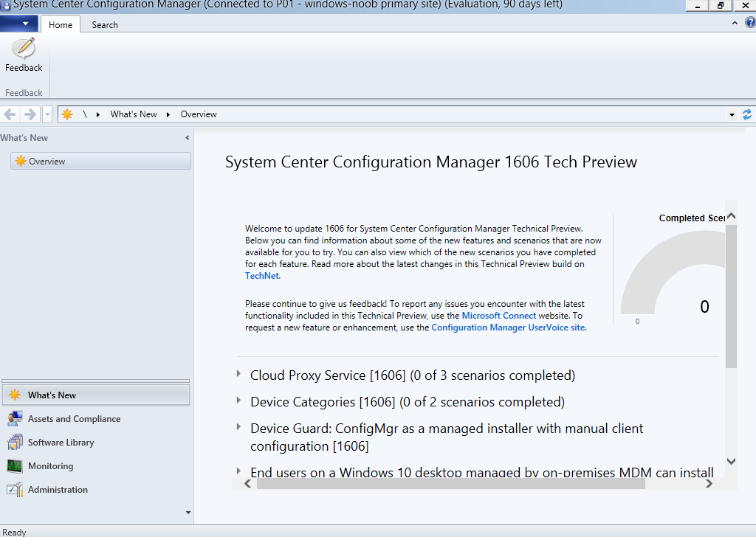Expand the What's New breadcrumb arrow
Viewport: 756px width, 537px height.
point(168,114)
